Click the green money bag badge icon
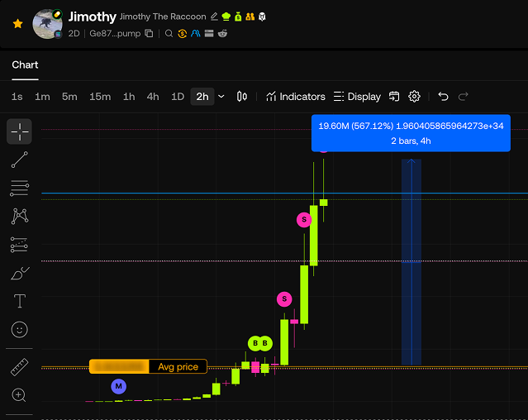Viewport: 528px width, 420px height. point(238,17)
